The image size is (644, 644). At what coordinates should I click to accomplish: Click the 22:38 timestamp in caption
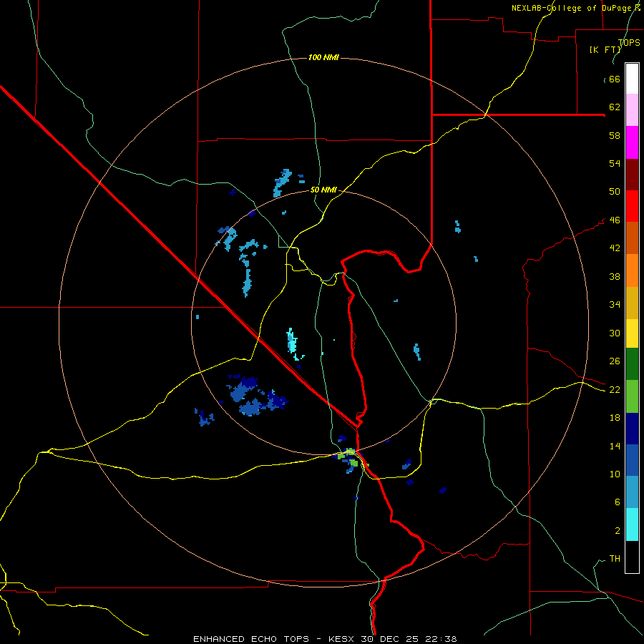click(x=443, y=639)
